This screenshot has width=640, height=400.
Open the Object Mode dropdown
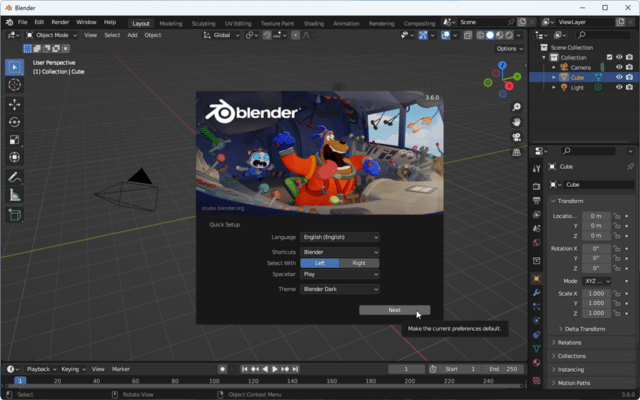point(51,35)
